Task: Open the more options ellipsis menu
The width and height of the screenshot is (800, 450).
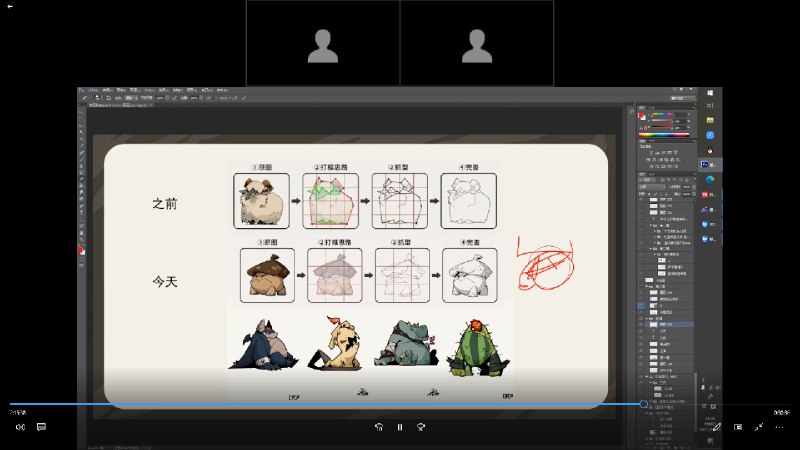Action: tap(781, 427)
